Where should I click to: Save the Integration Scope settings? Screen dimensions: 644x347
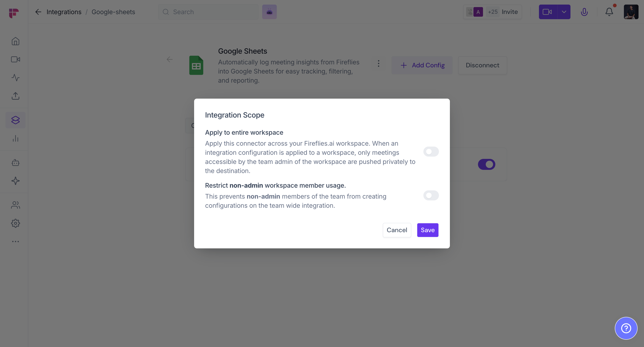(428, 230)
